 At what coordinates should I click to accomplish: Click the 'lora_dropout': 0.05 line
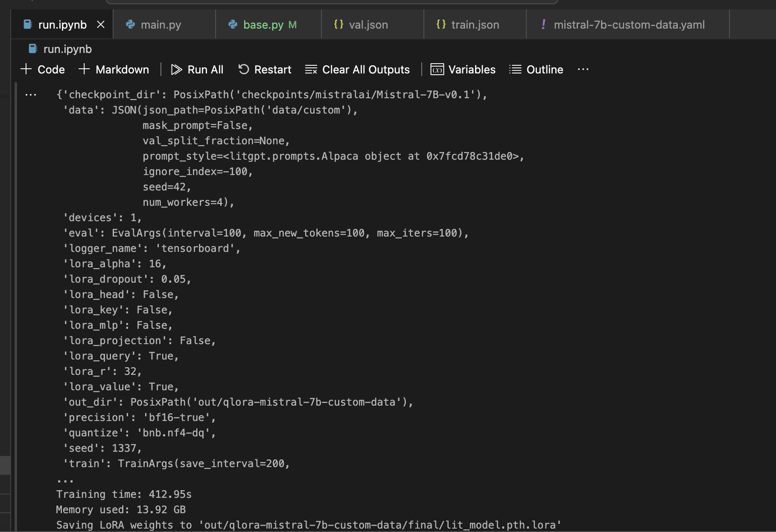point(127,279)
